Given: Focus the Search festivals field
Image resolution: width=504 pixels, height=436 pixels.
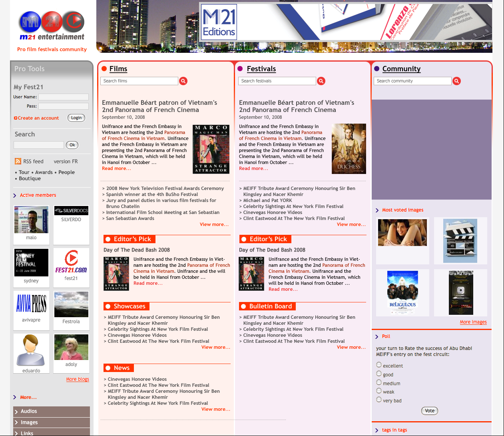Looking at the screenshot, I should click(277, 81).
